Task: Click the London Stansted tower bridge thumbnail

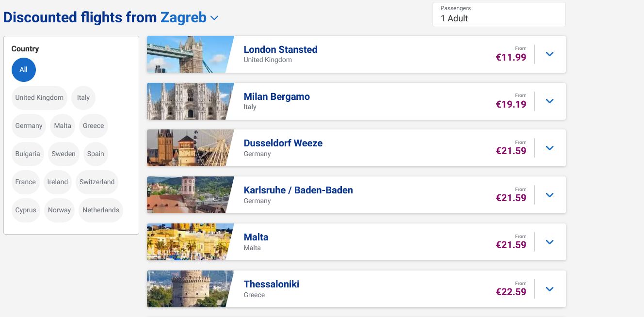Action: coord(187,54)
